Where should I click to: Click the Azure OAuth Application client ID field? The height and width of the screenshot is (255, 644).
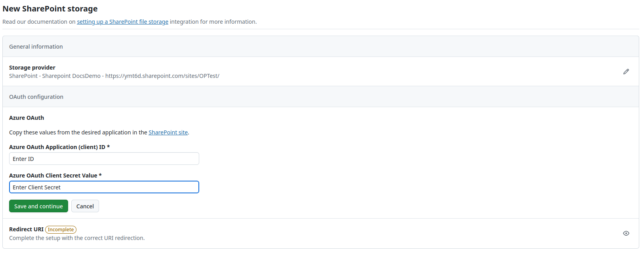click(104, 159)
